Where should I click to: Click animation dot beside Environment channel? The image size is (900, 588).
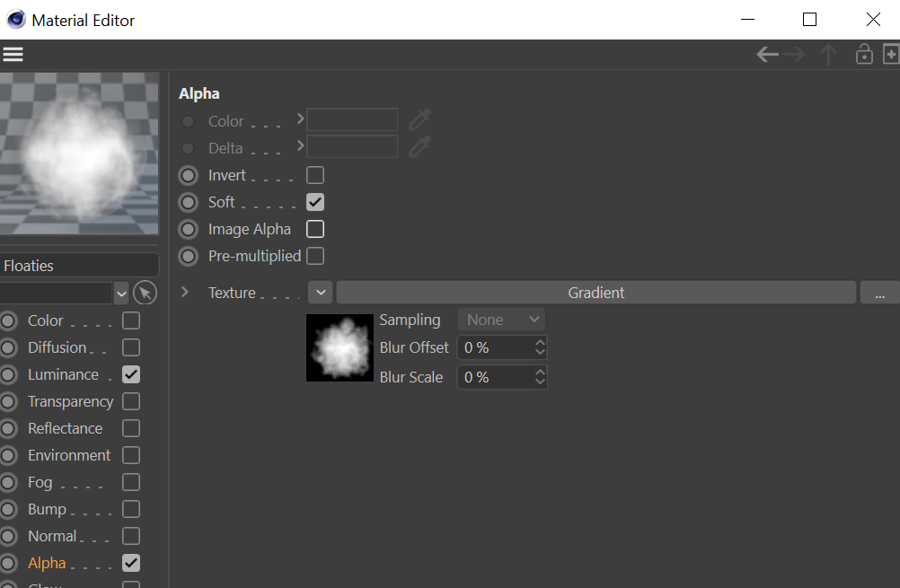[x=8, y=455]
